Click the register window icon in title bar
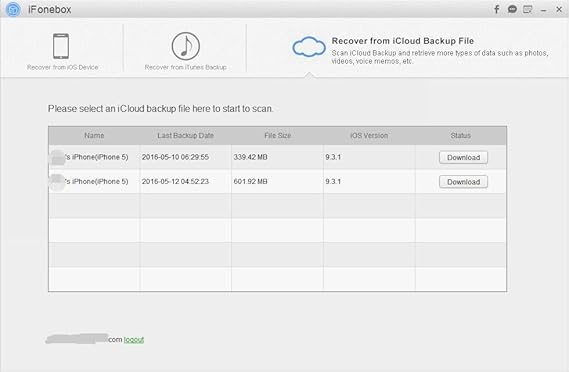The height and width of the screenshot is (372, 569). point(528,9)
